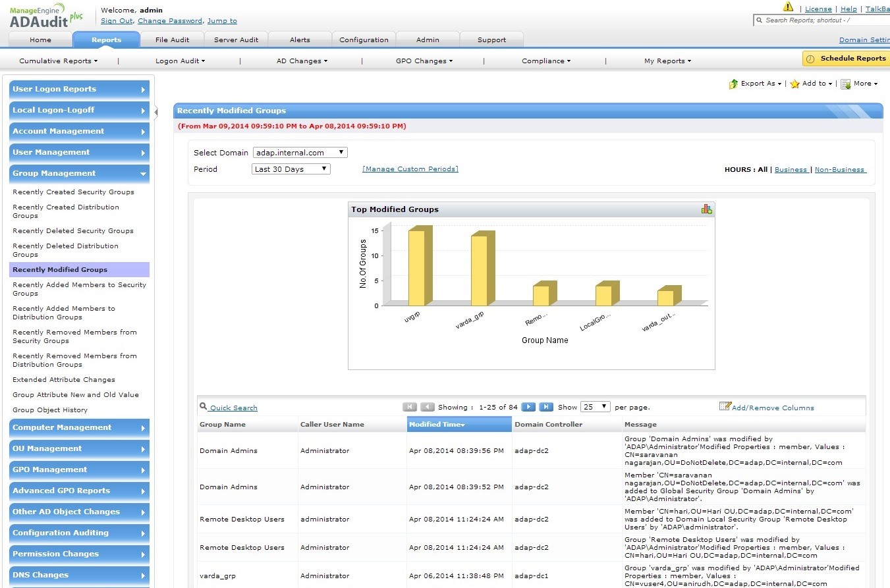Click the yellow warning alert icon
The height and width of the screenshot is (588, 890).
coord(788,7)
